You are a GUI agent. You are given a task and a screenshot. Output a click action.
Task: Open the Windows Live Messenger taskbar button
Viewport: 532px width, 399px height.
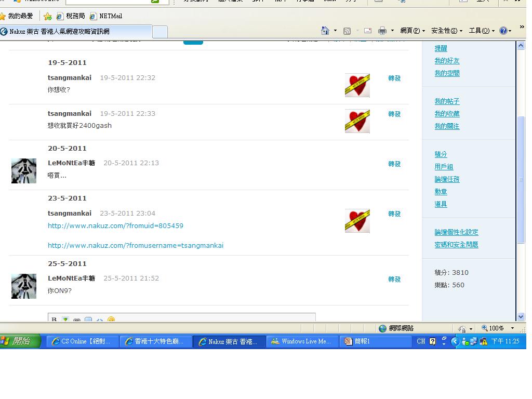[x=301, y=341]
